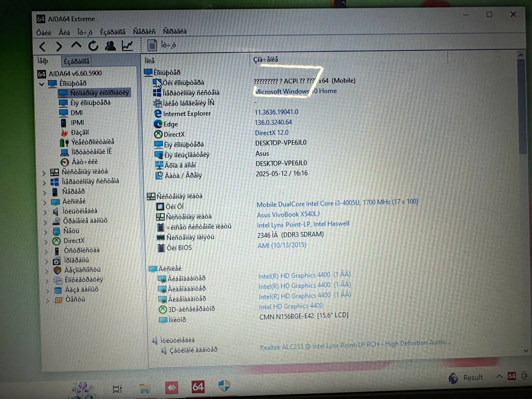Screen dimensions: 532x399
Task: Select the IPMI item in the tree
Action: (77, 123)
